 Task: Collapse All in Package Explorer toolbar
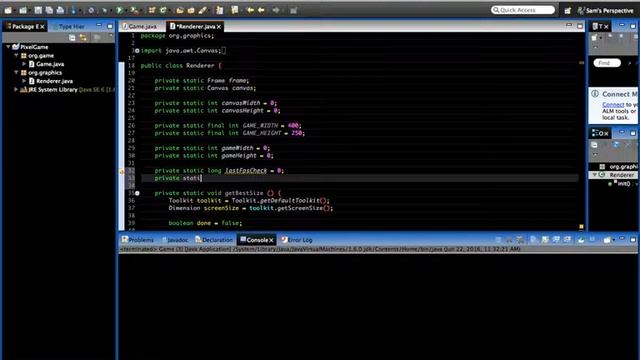(x=72, y=38)
